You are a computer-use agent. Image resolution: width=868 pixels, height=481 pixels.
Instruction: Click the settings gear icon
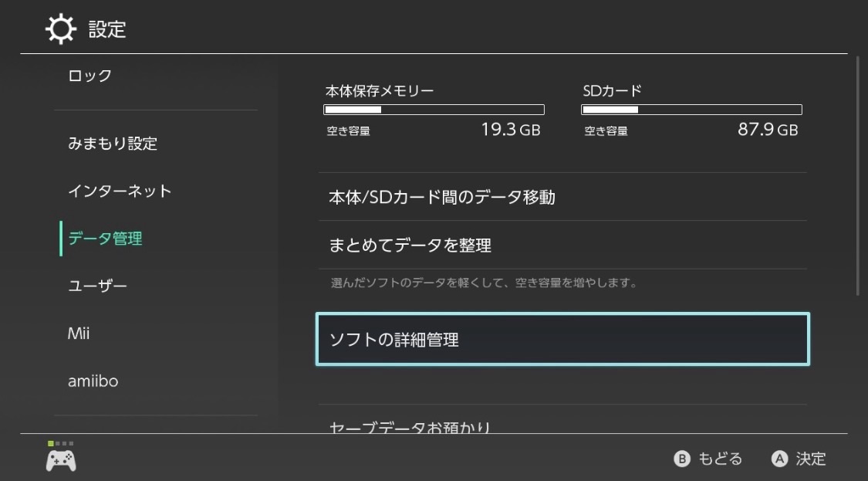(61, 29)
